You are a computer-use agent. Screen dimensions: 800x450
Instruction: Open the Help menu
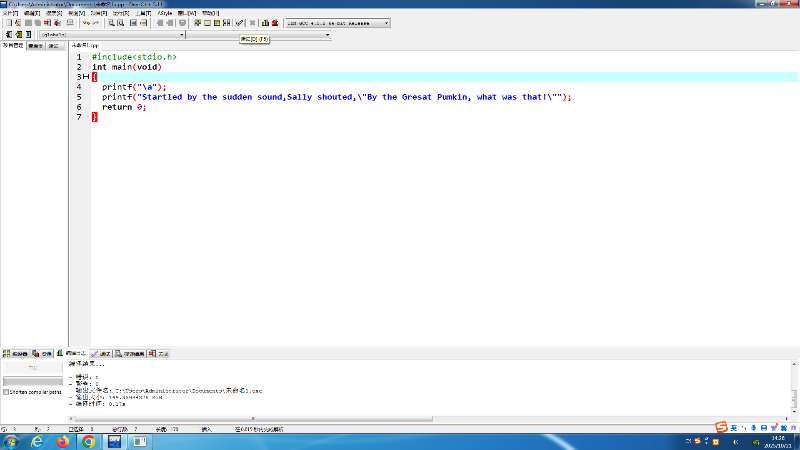click(210, 13)
